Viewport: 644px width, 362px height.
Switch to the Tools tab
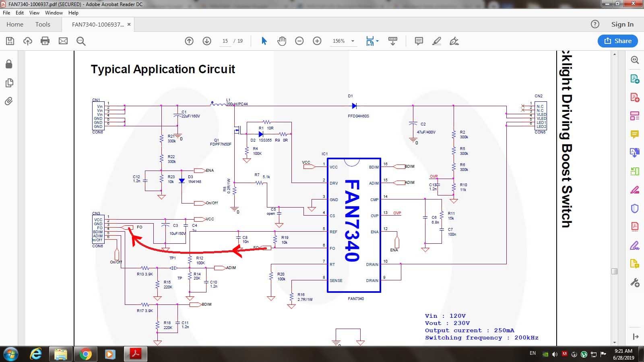[x=43, y=25]
